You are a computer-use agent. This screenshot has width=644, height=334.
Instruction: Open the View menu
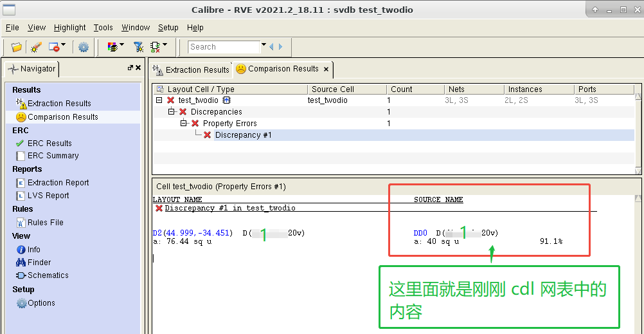37,28
